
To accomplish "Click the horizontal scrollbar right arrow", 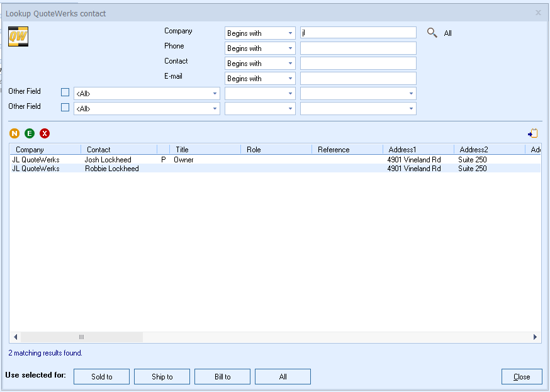I will click(x=536, y=337).
